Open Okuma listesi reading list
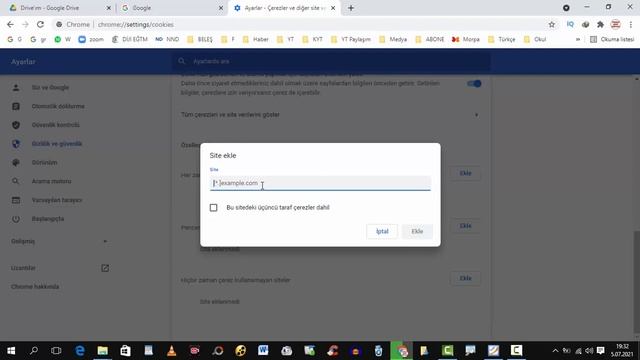This screenshot has height=360, width=640. click(x=612, y=39)
